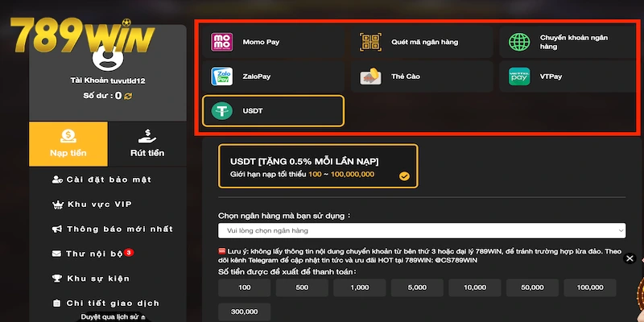Choose ZaloPay payment method
Screen dimensions: 644x322
coord(273,76)
